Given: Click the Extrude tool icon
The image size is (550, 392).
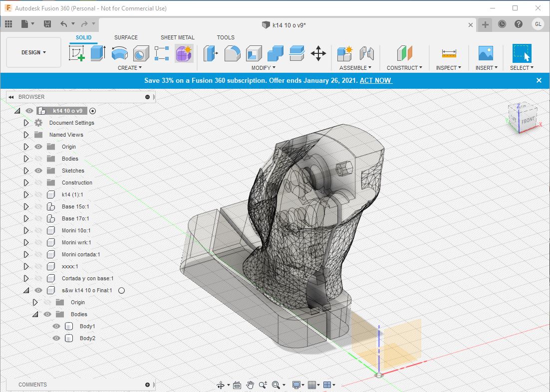Looking at the screenshot, I should pos(97,53).
